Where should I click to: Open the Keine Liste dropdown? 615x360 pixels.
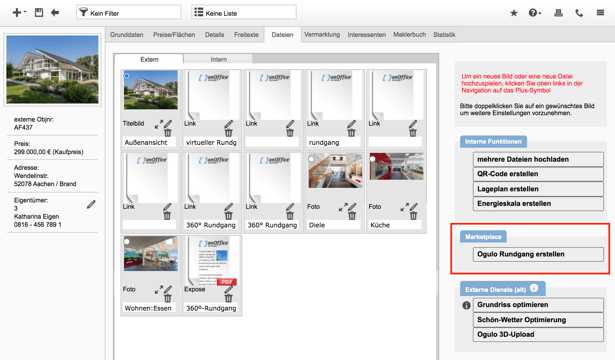click(244, 12)
